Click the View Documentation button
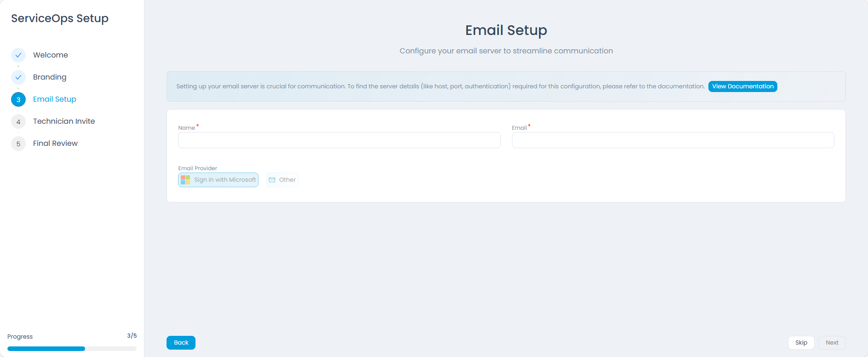The height and width of the screenshot is (357, 868). (743, 86)
